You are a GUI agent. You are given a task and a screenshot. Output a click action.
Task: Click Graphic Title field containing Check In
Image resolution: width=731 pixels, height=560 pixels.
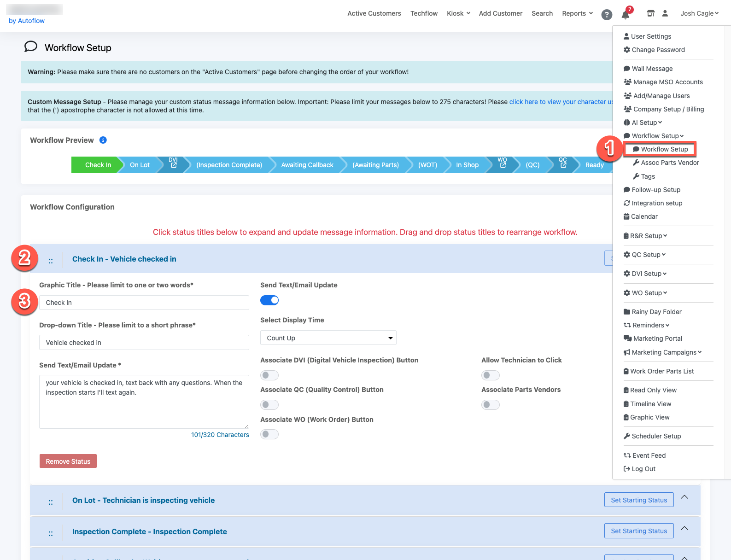click(x=144, y=303)
